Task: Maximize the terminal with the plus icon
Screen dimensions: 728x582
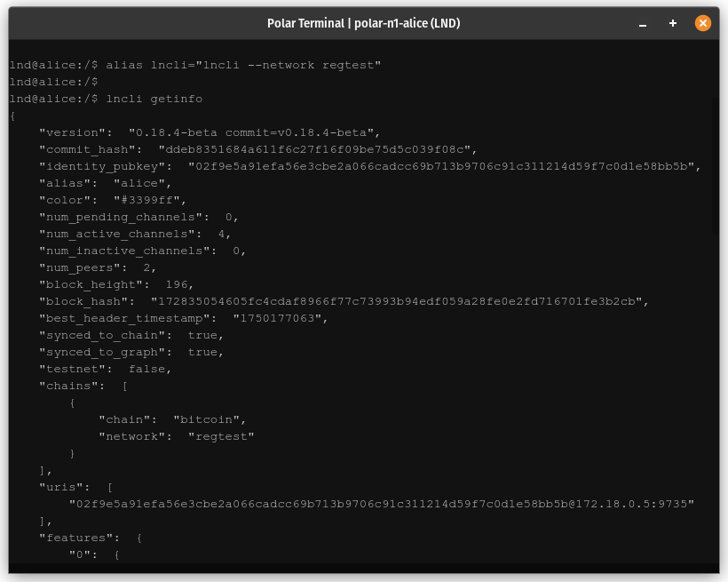Action: (x=673, y=23)
